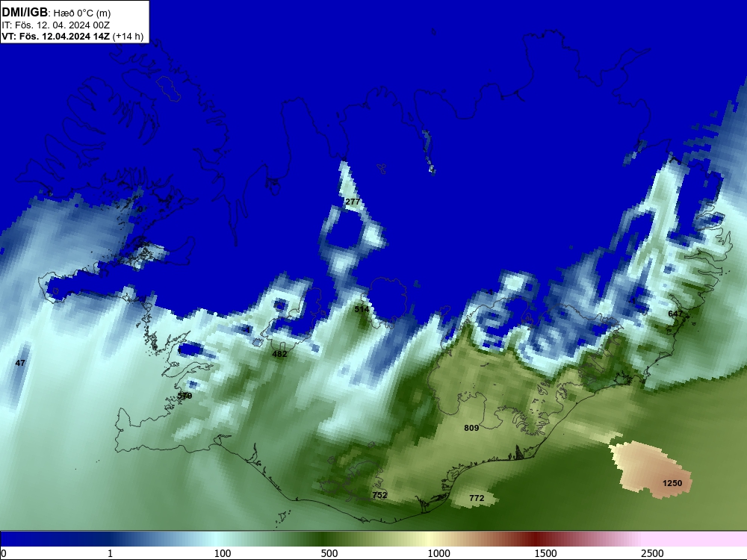Screen dimensions: 747x560
Task: Click the 47 height label
Action: (x=20, y=364)
